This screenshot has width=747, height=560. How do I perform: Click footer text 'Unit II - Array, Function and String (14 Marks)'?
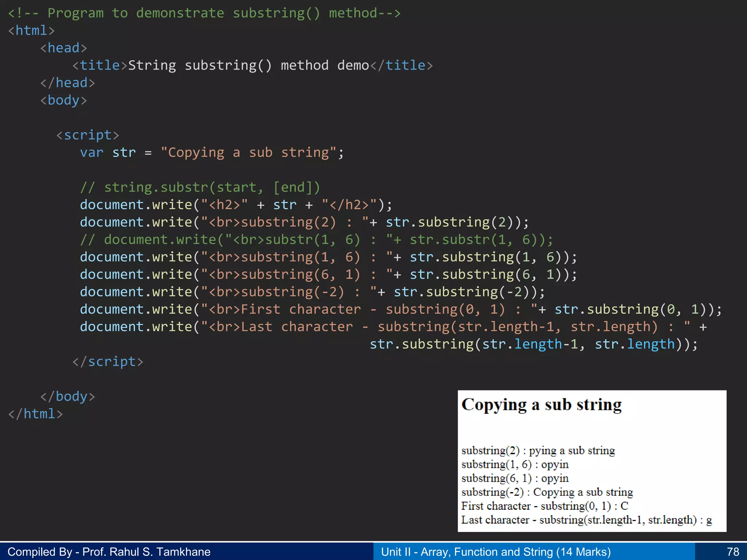pyautogui.click(x=496, y=552)
